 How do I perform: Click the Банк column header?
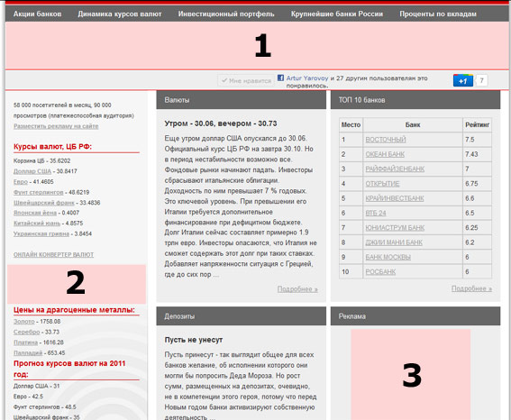click(x=413, y=124)
